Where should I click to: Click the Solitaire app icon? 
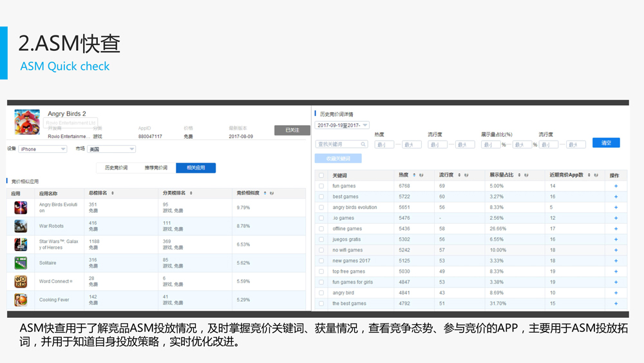coord(21,263)
